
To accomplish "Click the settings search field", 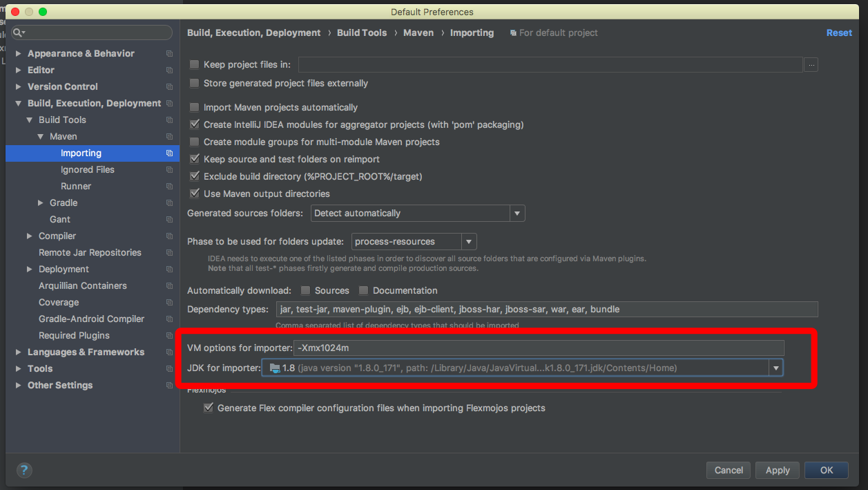I will pyautogui.click(x=92, y=32).
